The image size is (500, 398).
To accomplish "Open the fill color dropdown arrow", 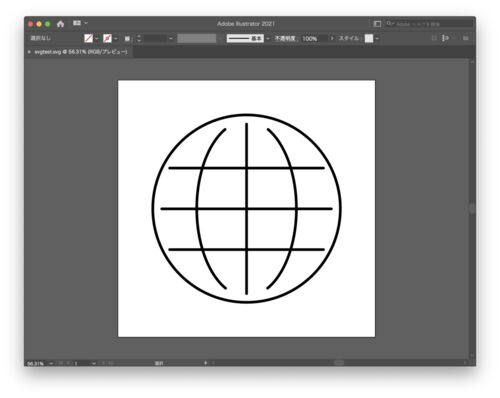I will [96, 39].
